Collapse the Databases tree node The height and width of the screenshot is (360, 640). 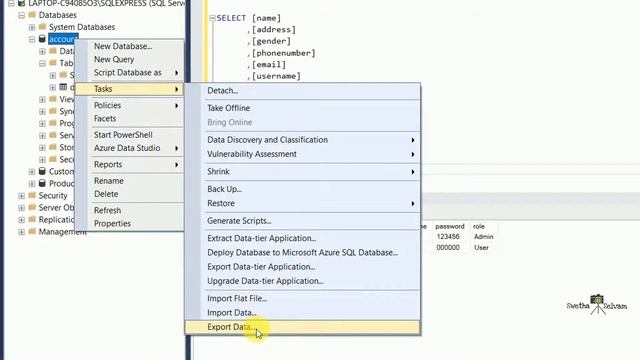click(22, 16)
